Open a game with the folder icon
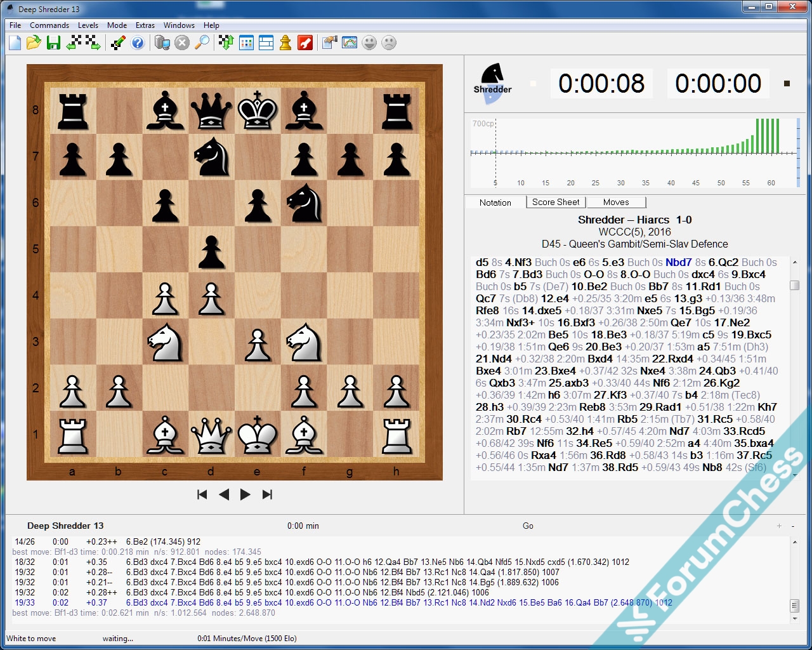 (34, 43)
